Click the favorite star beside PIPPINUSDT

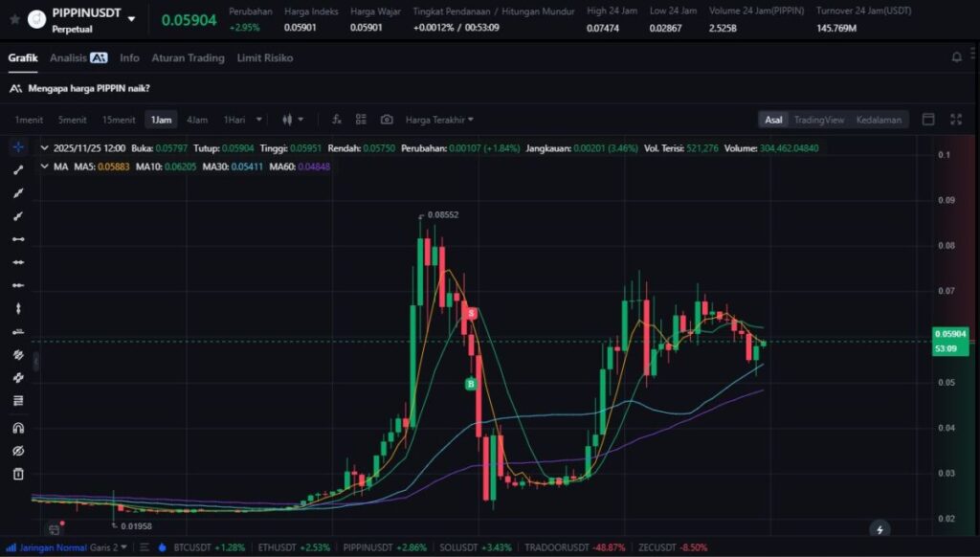(14, 18)
